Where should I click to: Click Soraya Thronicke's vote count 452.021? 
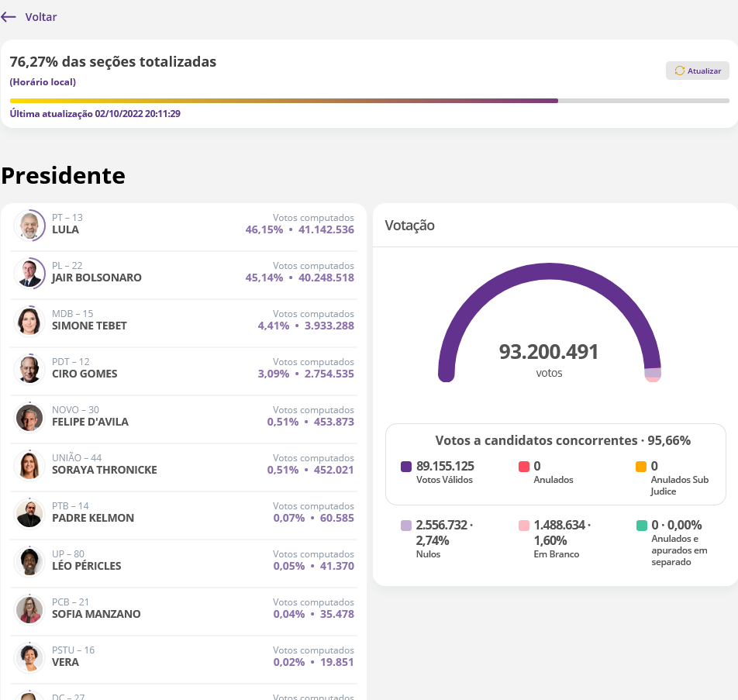(333, 470)
